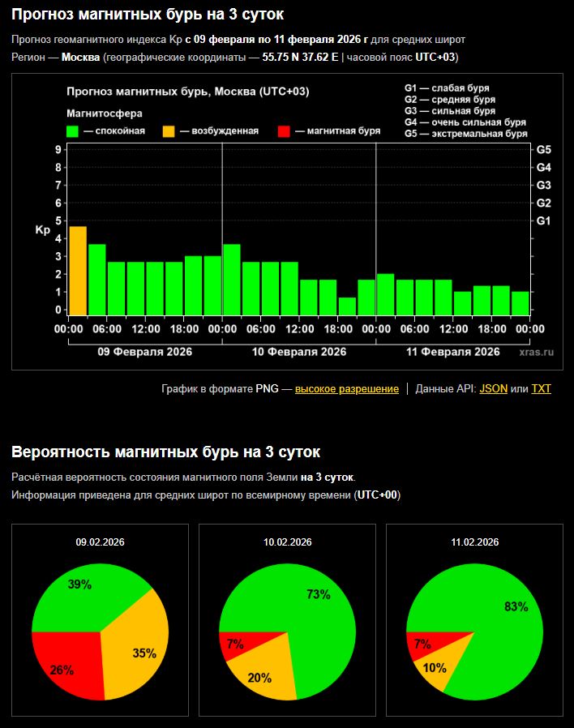Click the "Вероятность магнитных бурь на 3 суток" heading
Viewport: 574px width, 728px height.
(165, 452)
